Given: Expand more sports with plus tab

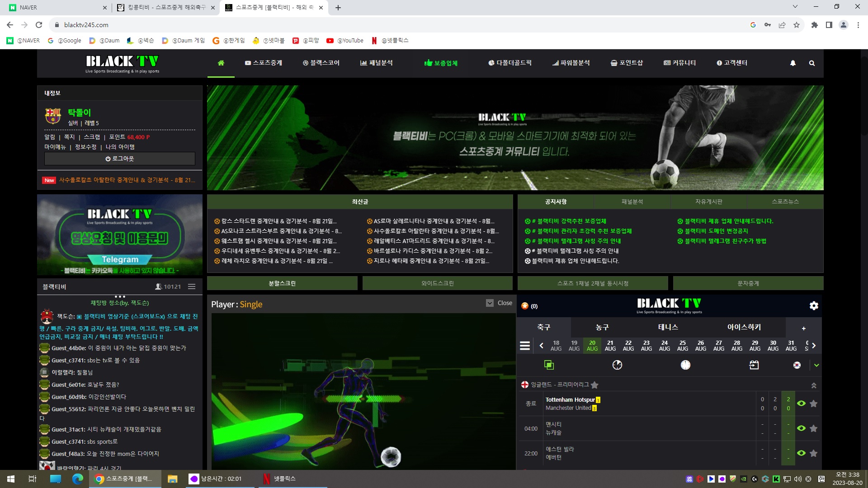Looking at the screenshot, I should (803, 328).
